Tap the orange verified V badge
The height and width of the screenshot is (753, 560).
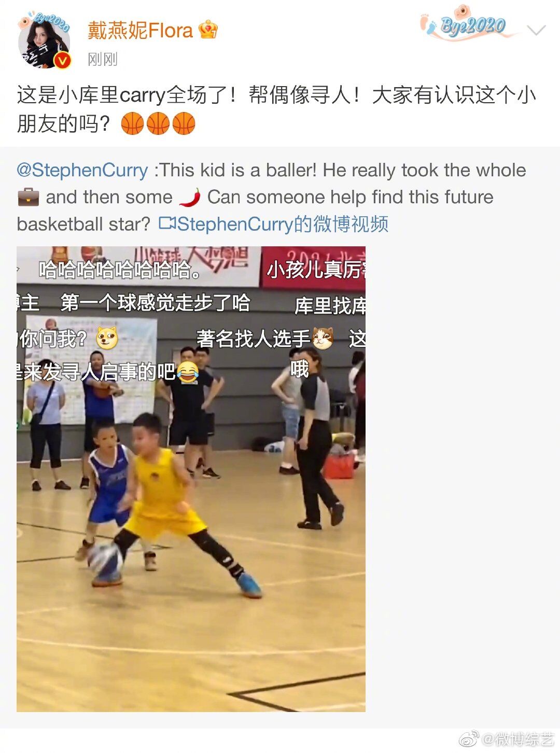[62, 61]
